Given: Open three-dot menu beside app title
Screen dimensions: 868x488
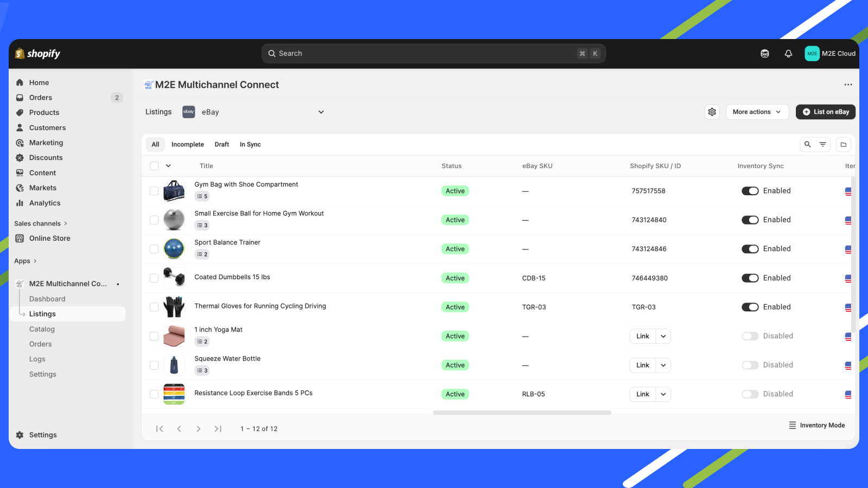Looking at the screenshot, I should click(x=848, y=85).
